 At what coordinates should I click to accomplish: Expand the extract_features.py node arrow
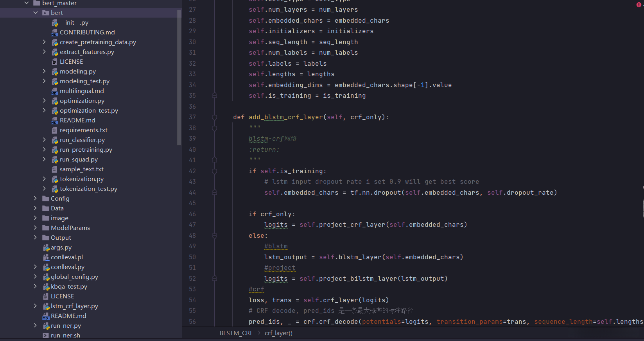click(44, 52)
